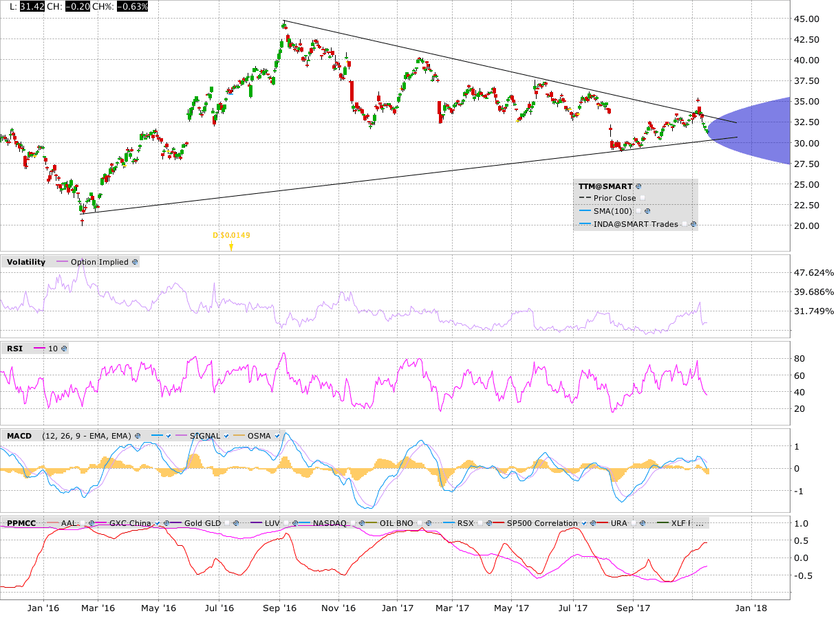Click the Option Implied volatility settings icon
The width and height of the screenshot is (840, 618).
pos(135,262)
